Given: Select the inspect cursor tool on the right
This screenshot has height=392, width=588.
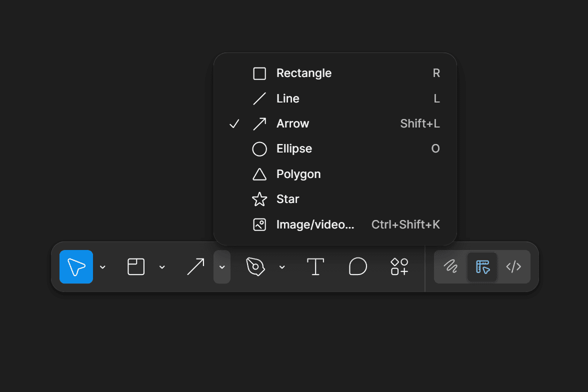Looking at the screenshot, I should pos(481,266).
